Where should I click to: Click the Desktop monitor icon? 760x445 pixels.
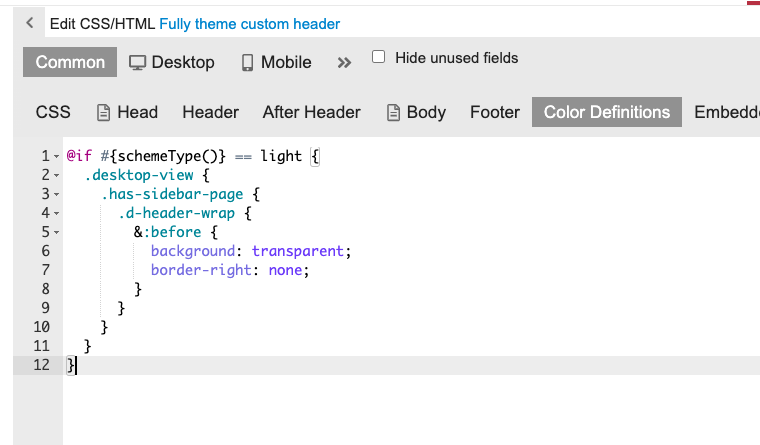tap(137, 63)
